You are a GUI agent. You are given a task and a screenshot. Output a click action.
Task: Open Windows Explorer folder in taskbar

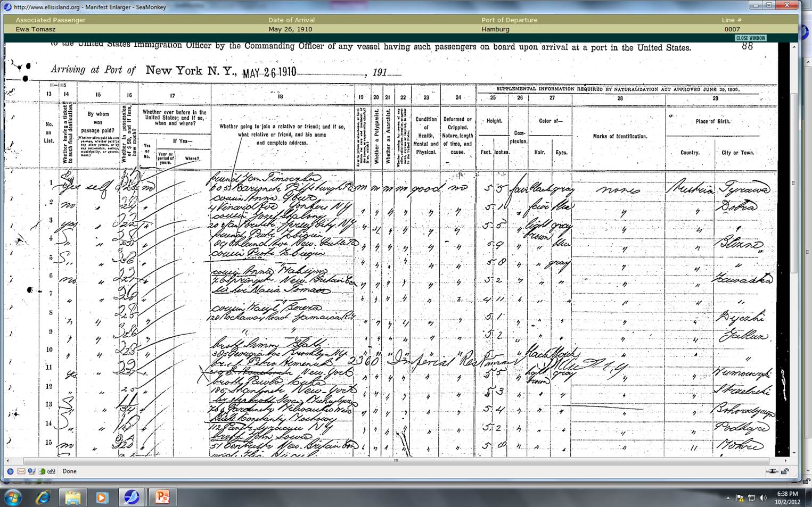tap(72, 498)
